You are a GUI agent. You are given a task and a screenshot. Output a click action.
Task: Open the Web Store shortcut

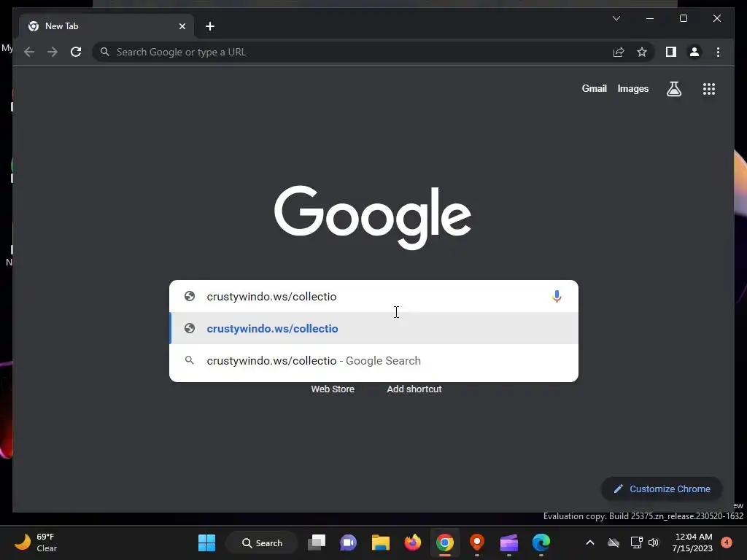pyautogui.click(x=333, y=389)
